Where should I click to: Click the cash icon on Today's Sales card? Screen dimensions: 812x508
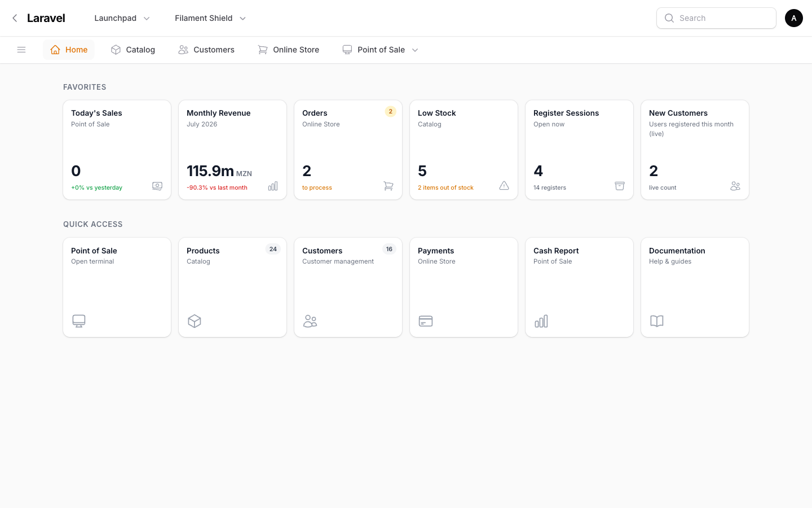[x=157, y=186]
